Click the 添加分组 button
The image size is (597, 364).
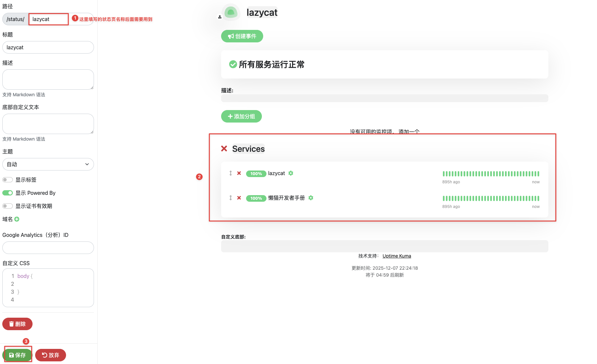(241, 116)
